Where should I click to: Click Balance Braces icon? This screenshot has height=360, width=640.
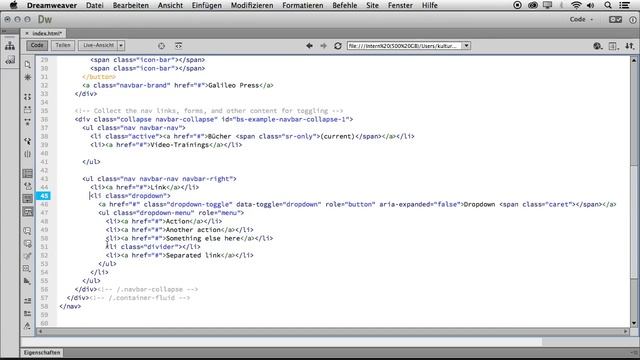(x=28, y=154)
